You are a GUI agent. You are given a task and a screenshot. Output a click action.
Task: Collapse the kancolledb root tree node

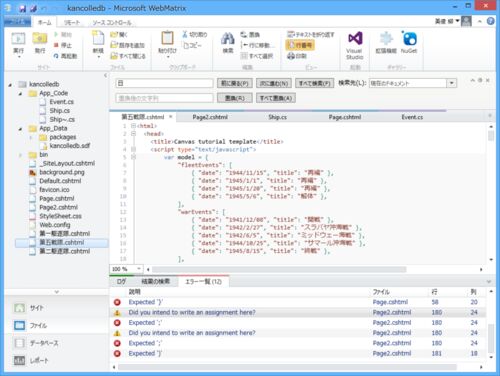click(10, 85)
